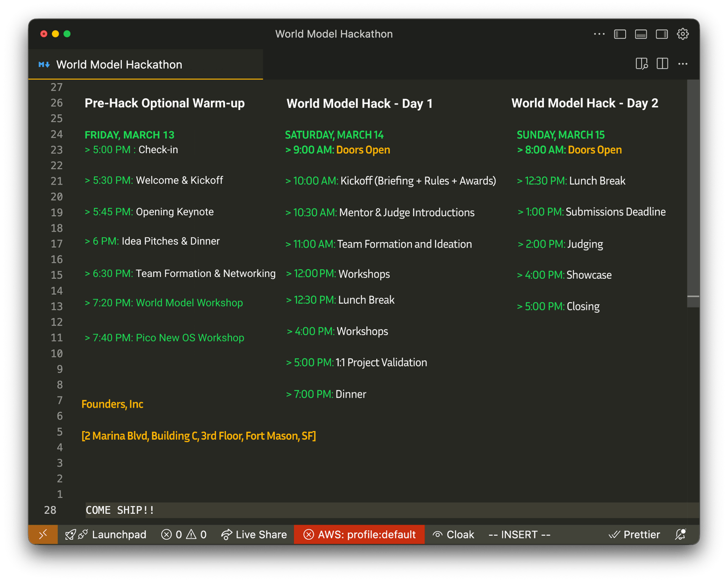Click line 28 with COME SHIP!! text
Image resolution: width=728 pixels, height=582 pixels.
coord(120,510)
